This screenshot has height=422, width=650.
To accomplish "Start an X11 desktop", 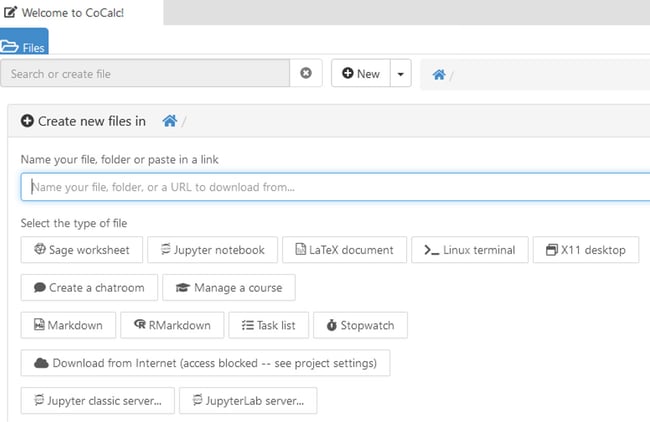I will 586,250.
